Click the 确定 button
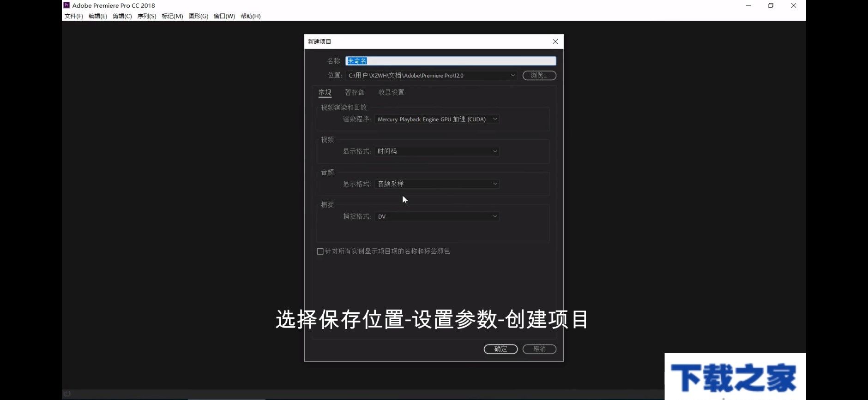 500,349
